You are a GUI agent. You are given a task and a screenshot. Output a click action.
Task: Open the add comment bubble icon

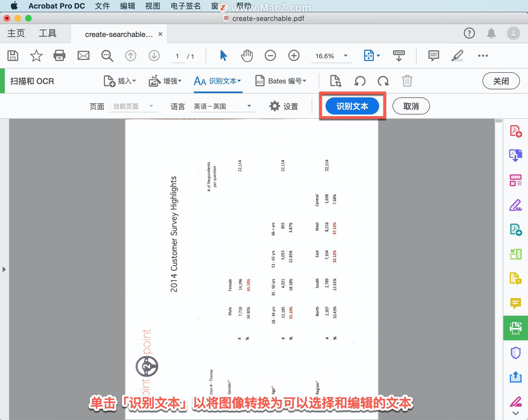[433, 56]
